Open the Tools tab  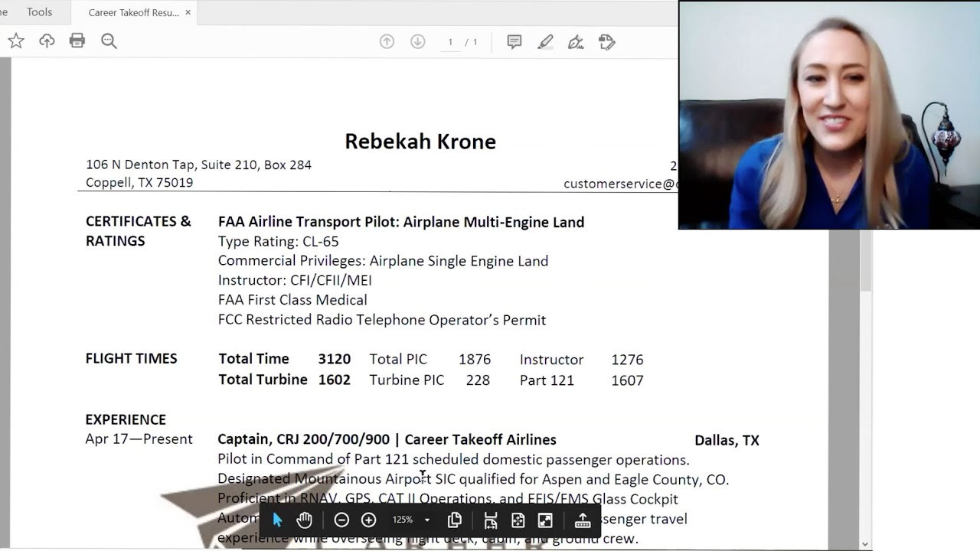39,12
